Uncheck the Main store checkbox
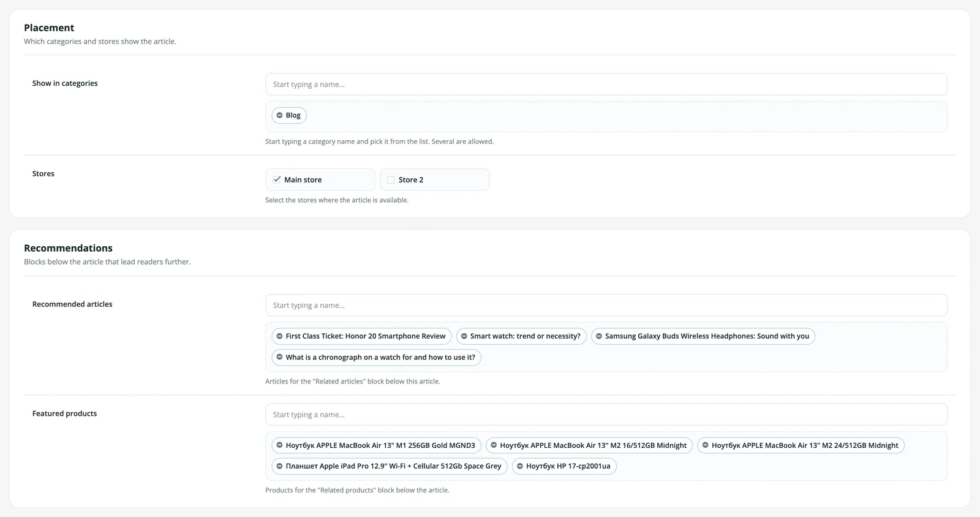Viewport: 980px width, 517px height. point(277,179)
